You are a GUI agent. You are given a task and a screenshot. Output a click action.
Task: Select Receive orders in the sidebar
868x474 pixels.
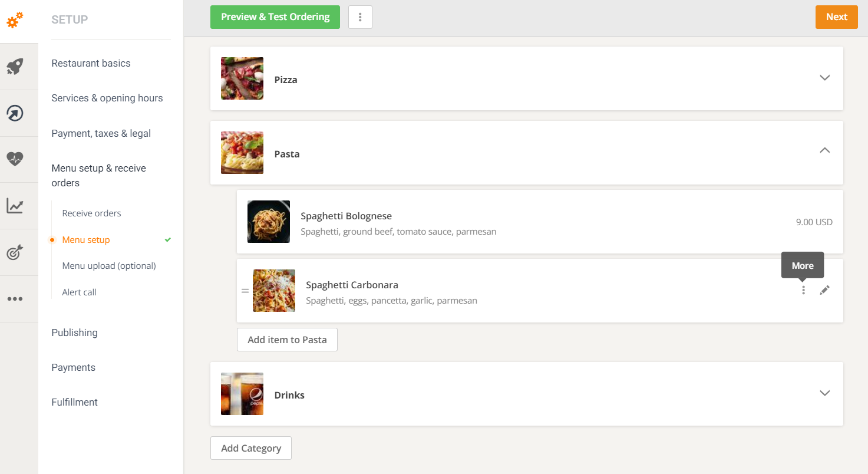(x=91, y=213)
